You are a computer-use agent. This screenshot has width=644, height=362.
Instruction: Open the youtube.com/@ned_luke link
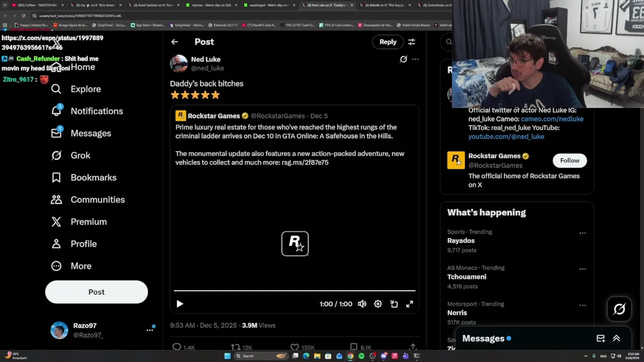(x=506, y=136)
